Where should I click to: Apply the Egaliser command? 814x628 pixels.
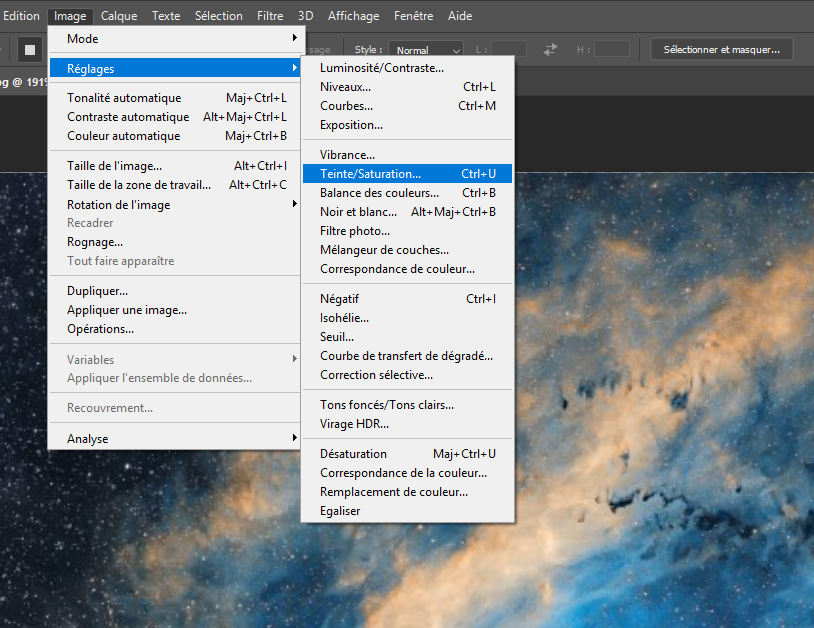(408, 511)
